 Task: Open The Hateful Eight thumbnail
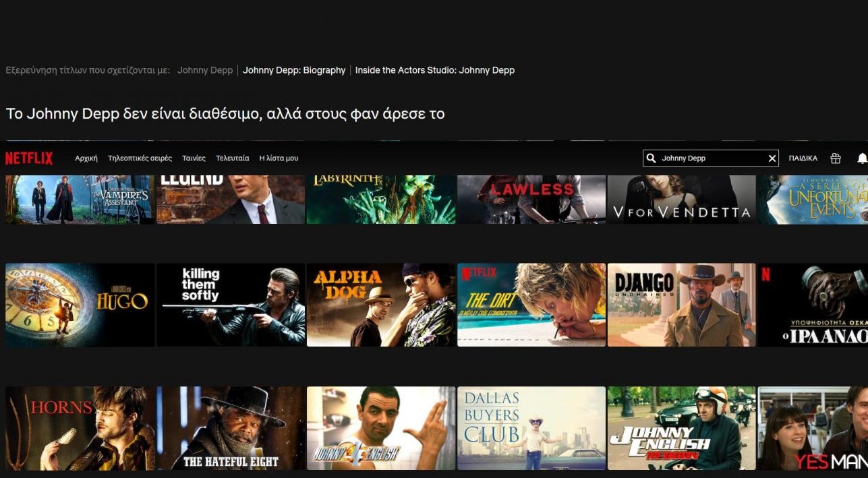coord(231,428)
